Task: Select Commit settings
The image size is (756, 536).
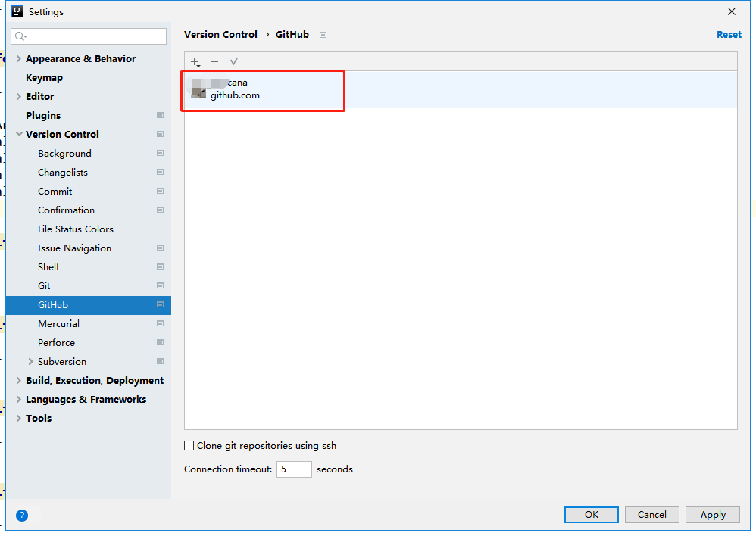Action: 55,192
